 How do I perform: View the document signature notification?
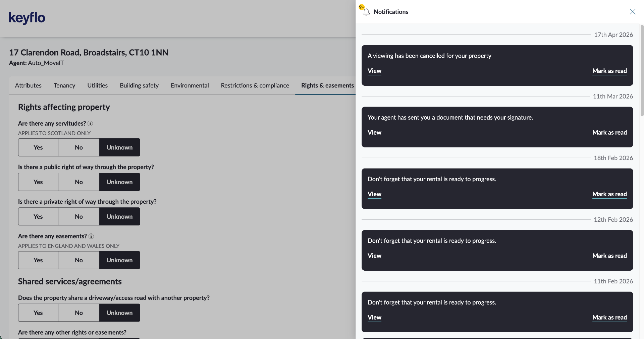coord(374,133)
